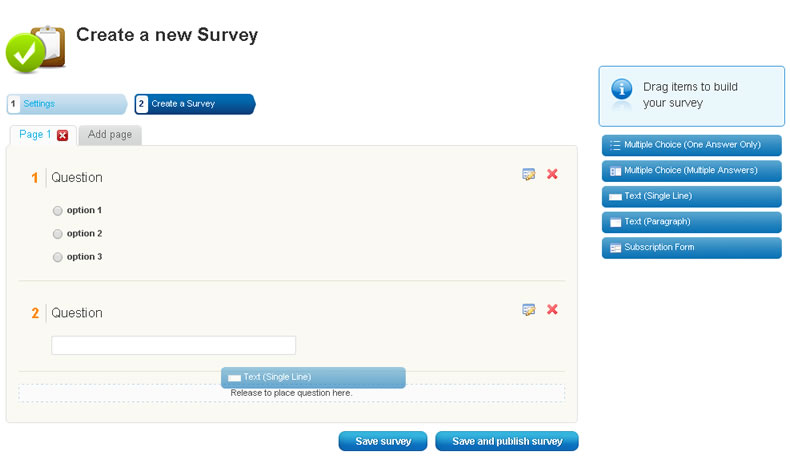Close Page 1 via the red X icon
This screenshot has height=464, width=790.
coord(62,136)
